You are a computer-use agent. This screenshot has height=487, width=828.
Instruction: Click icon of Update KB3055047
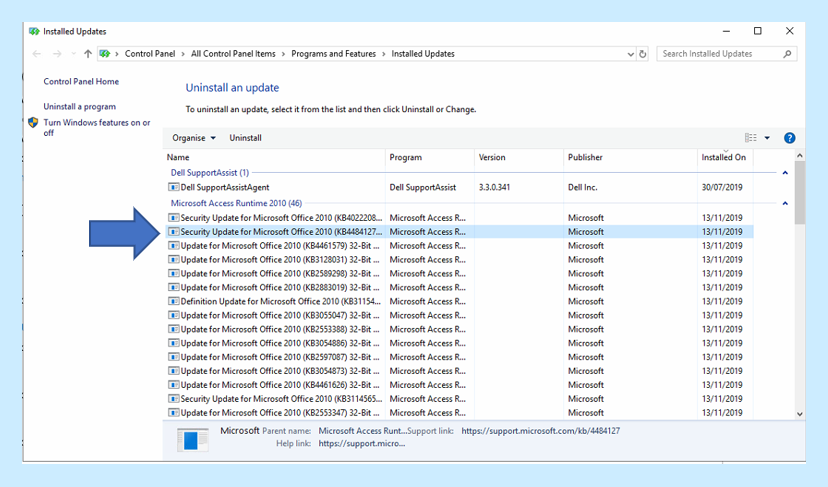click(x=173, y=315)
